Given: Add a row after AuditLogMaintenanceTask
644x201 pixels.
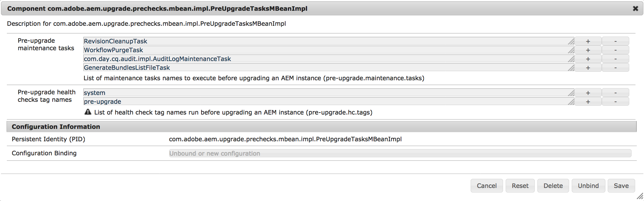Looking at the screenshot, I should [x=588, y=59].
